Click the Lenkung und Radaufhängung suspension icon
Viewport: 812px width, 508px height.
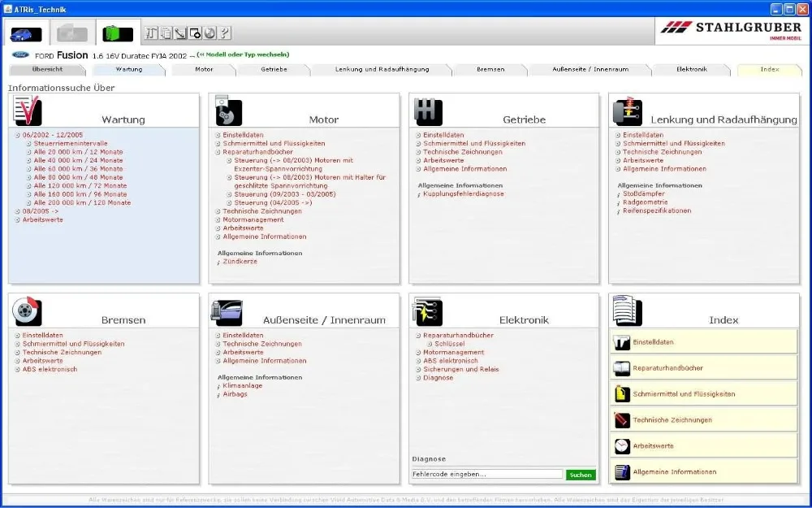coord(628,111)
